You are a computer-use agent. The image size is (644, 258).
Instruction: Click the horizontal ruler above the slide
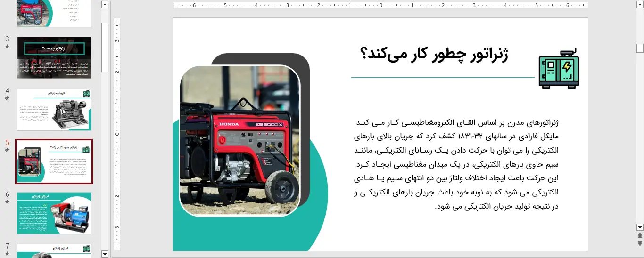(x=381, y=6)
